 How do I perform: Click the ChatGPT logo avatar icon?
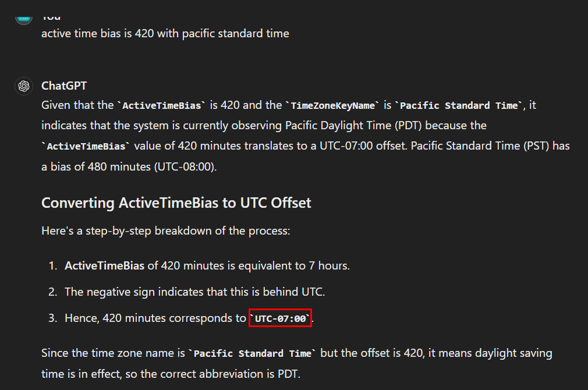click(24, 86)
